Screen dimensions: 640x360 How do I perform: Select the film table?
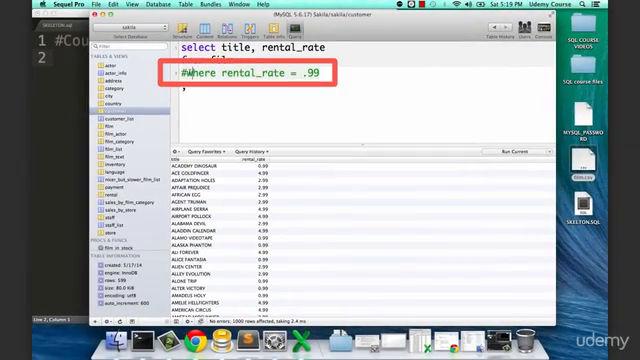click(109, 127)
